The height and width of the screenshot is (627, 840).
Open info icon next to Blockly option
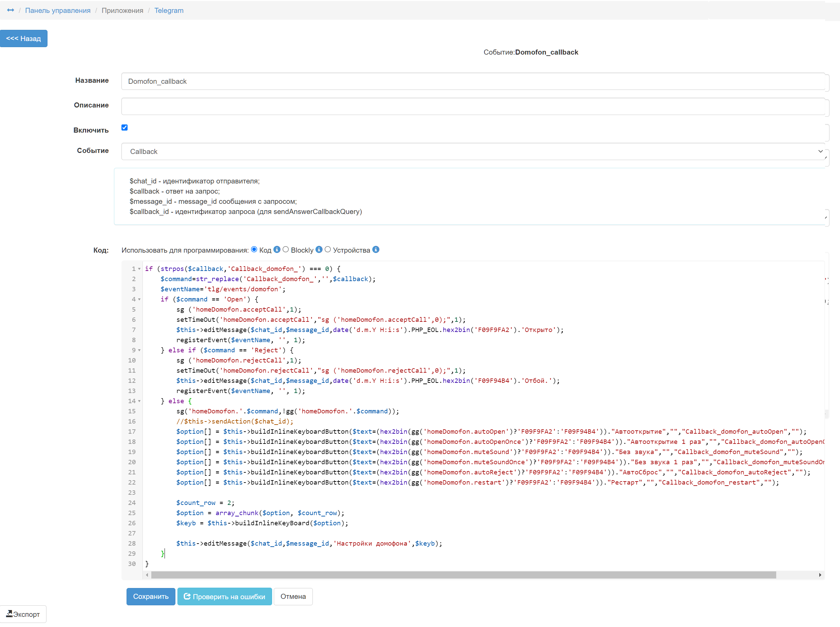(x=319, y=249)
